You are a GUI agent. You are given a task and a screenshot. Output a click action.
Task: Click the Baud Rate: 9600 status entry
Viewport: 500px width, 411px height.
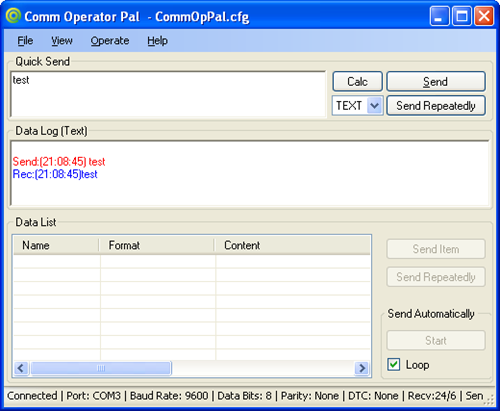click(x=169, y=396)
